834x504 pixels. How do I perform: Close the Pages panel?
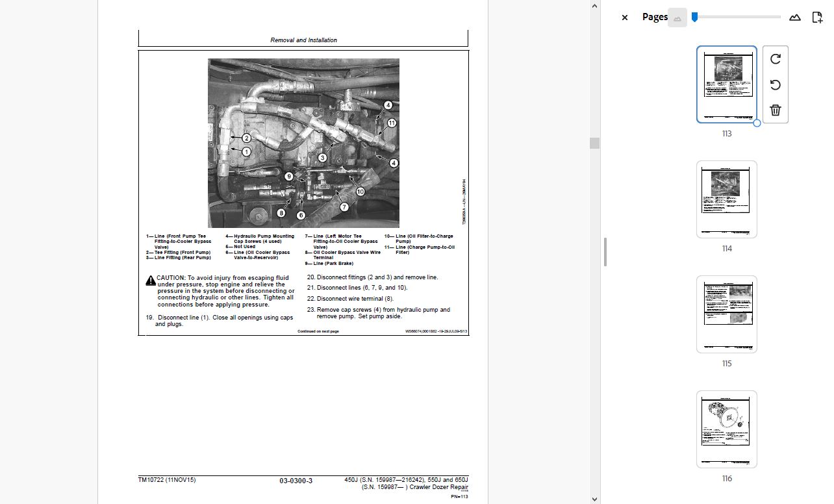coord(625,18)
